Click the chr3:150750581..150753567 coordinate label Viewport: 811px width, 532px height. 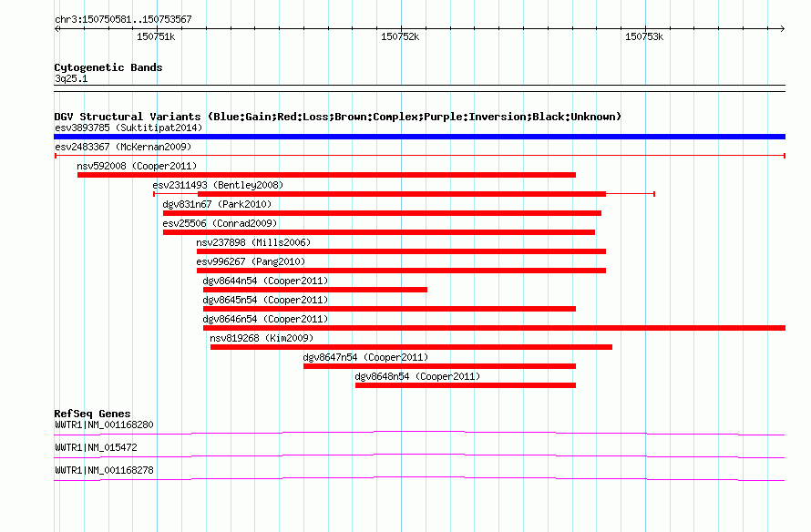[x=123, y=20]
